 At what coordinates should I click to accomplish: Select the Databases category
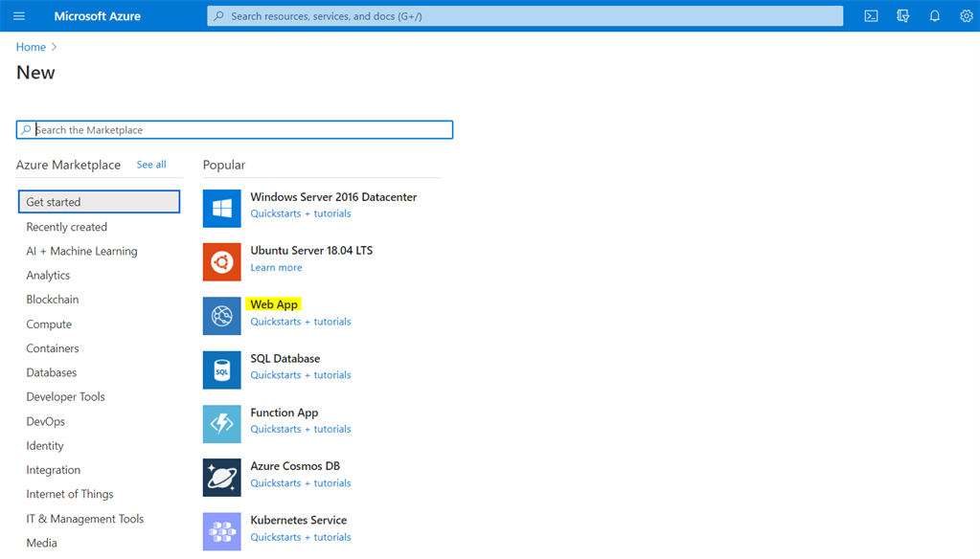(51, 373)
